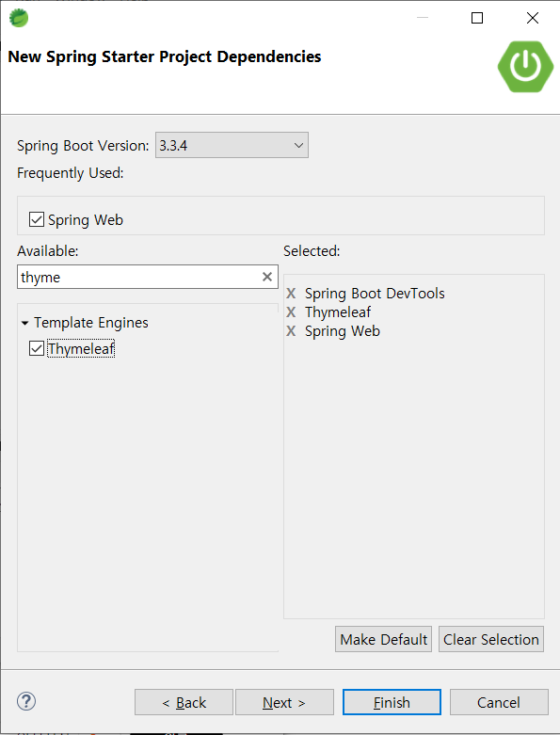The image size is (560, 735).
Task: Clear the thyme search text
Action: tap(267, 277)
